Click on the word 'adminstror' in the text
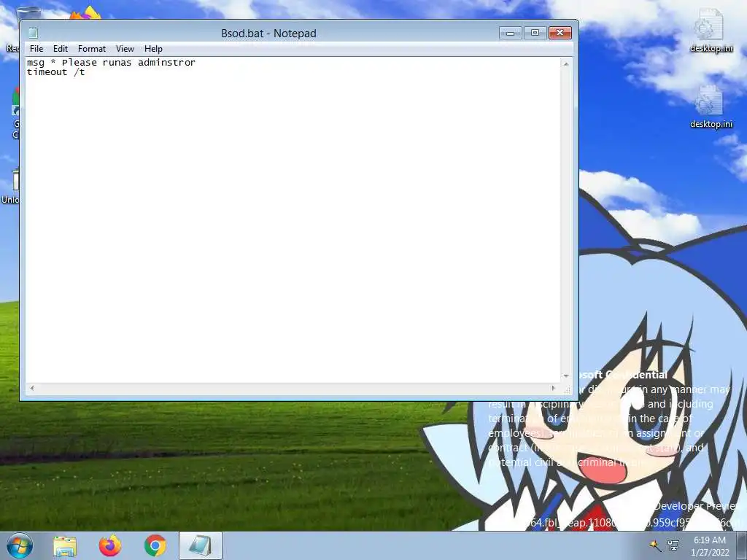 (167, 63)
